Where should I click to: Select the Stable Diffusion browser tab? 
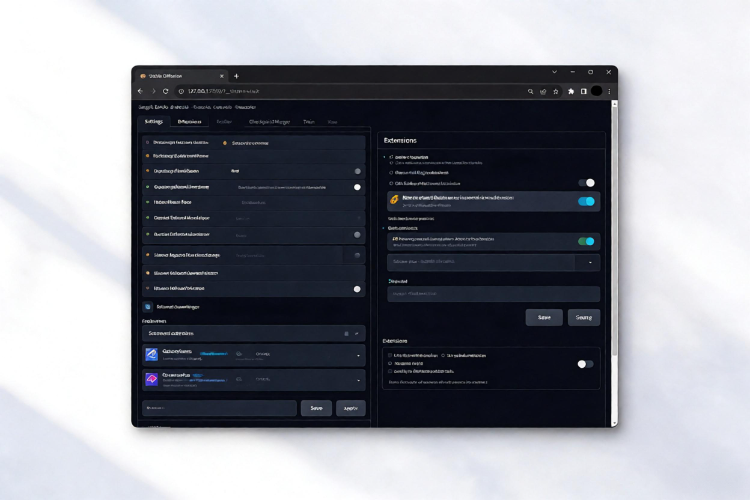(181, 76)
